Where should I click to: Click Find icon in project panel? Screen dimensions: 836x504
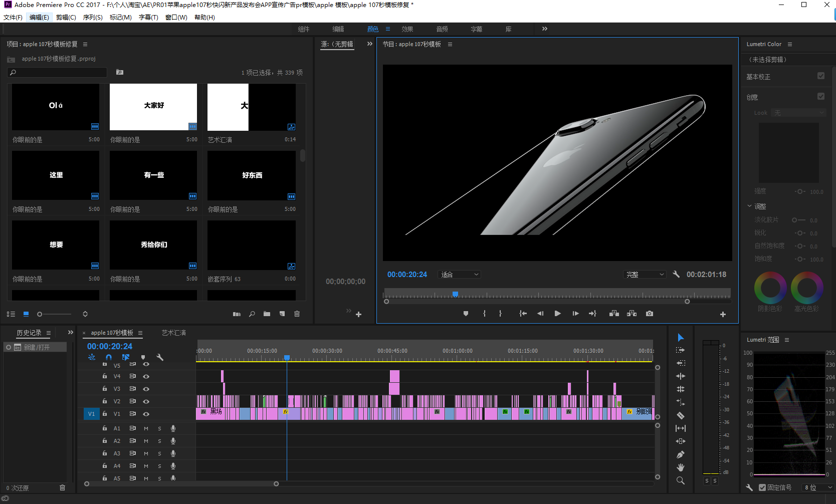pyautogui.click(x=252, y=314)
